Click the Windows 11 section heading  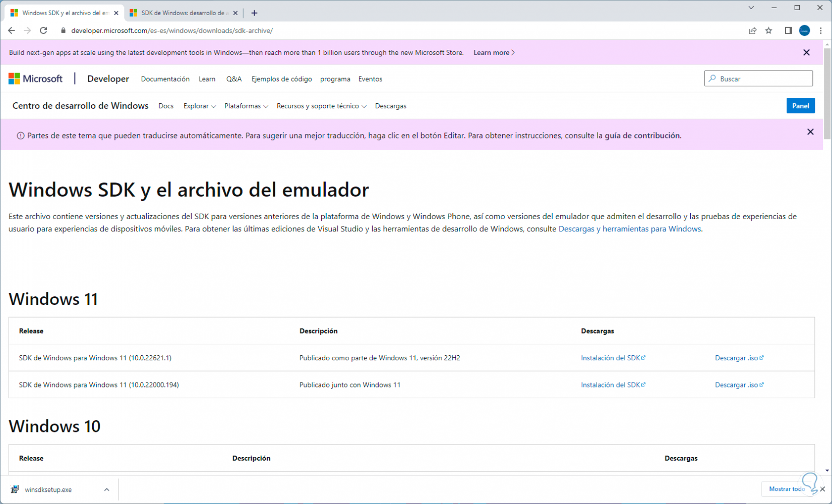[53, 299]
